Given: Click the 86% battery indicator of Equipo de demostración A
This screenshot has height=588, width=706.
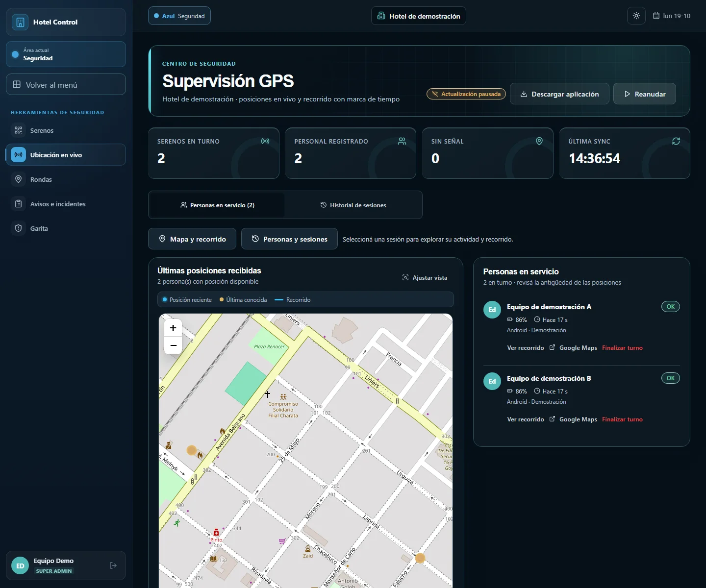Looking at the screenshot, I should (x=517, y=319).
